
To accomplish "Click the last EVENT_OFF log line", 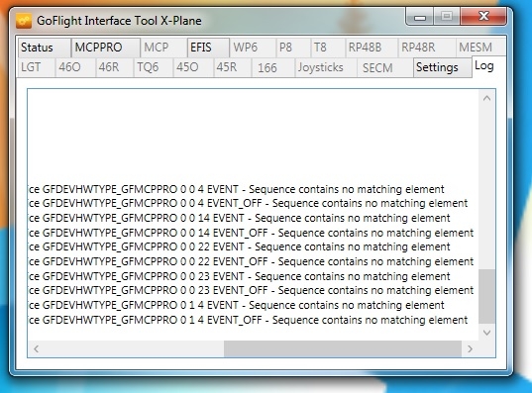I will [x=249, y=320].
